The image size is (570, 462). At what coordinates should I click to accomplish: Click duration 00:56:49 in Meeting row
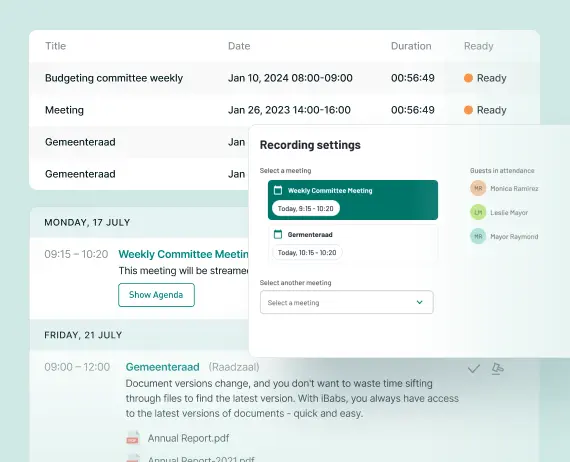[413, 110]
